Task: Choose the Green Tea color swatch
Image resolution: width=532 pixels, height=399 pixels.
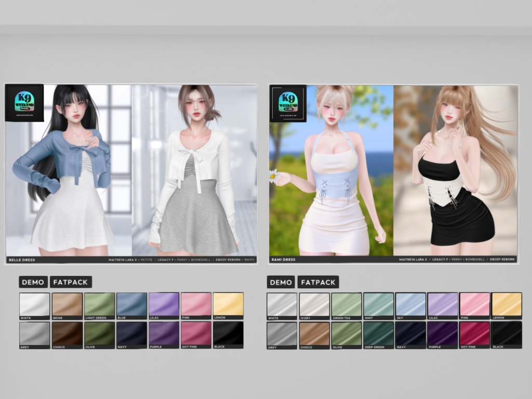Action: 347,305
